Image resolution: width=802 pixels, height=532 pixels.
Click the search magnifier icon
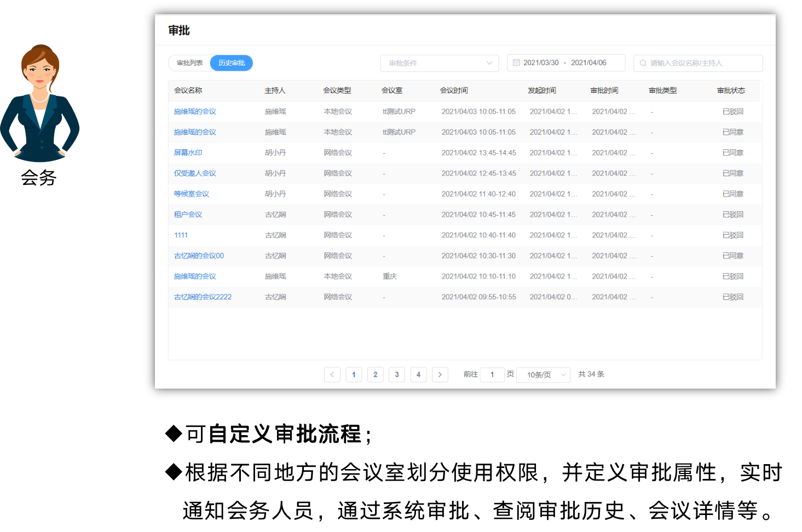(643, 63)
